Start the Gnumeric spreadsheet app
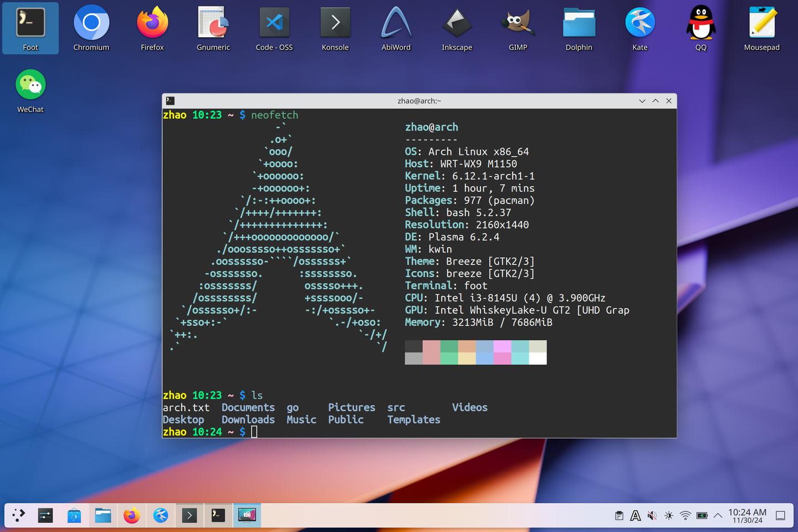This screenshot has height=532, width=798. (x=213, y=23)
